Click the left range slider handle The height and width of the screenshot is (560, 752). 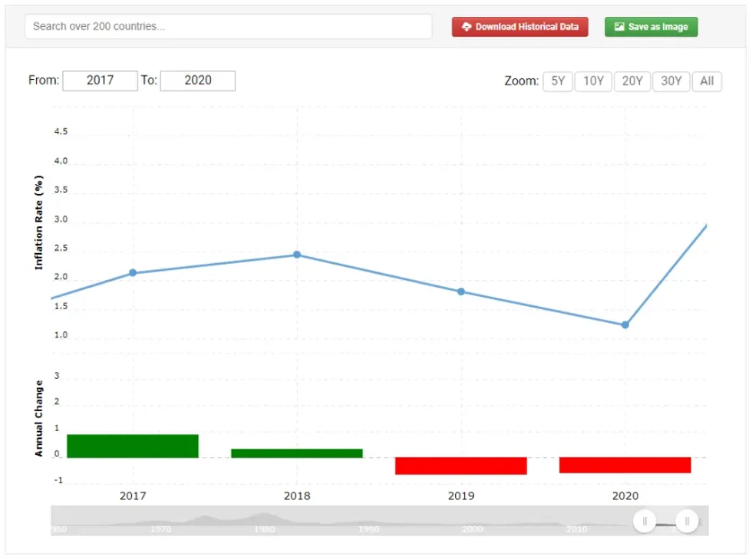coord(645,522)
